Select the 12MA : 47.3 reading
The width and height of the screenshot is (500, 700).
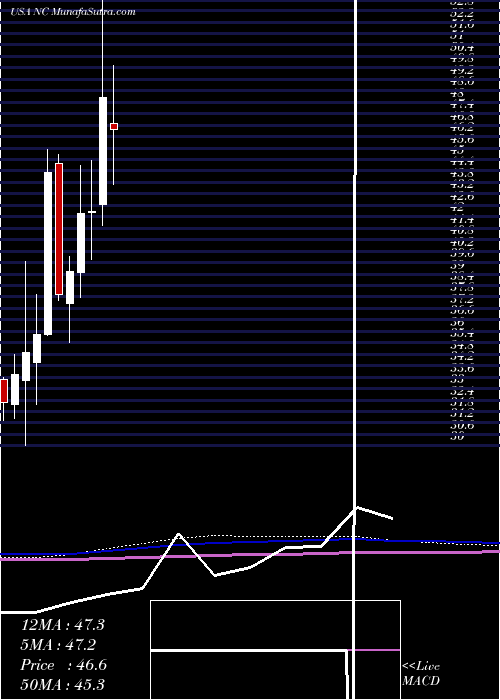62,625
